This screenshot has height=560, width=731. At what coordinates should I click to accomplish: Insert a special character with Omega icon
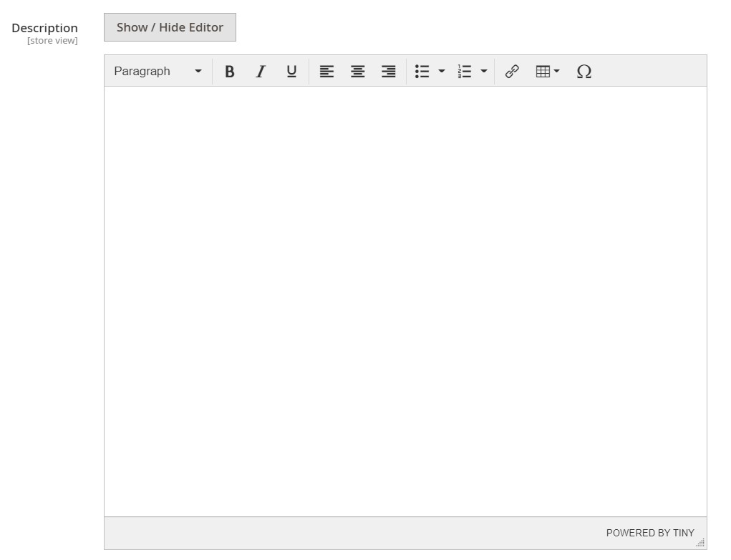pyautogui.click(x=584, y=72)
